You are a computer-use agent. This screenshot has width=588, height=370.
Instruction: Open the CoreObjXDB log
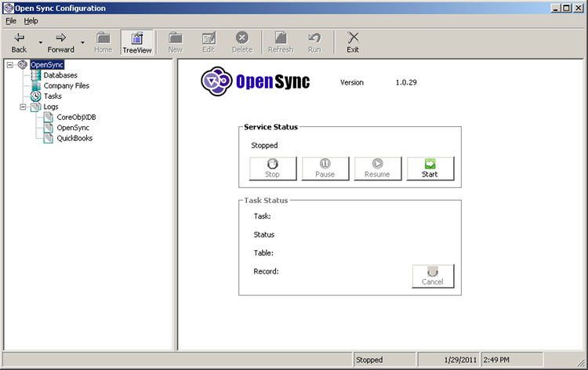pyautogui.click(x=77, y=118)
